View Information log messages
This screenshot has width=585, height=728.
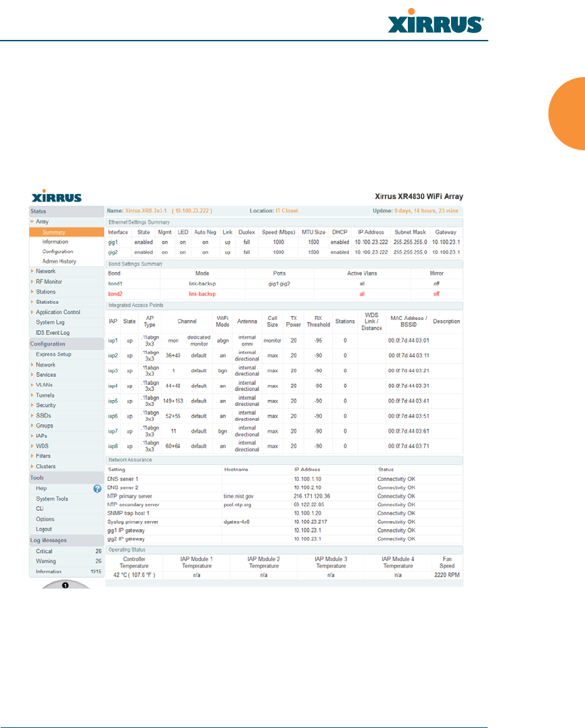click(48, 572)
